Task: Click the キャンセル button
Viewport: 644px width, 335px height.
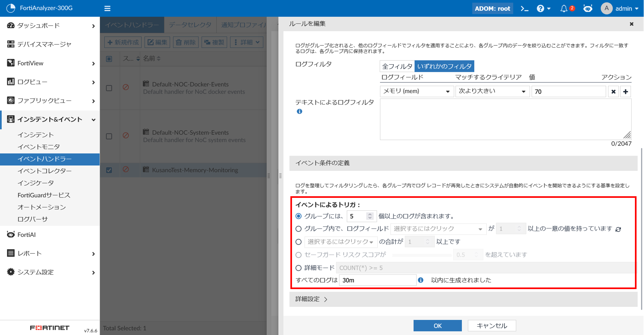Action: click(x=492, y=326)
